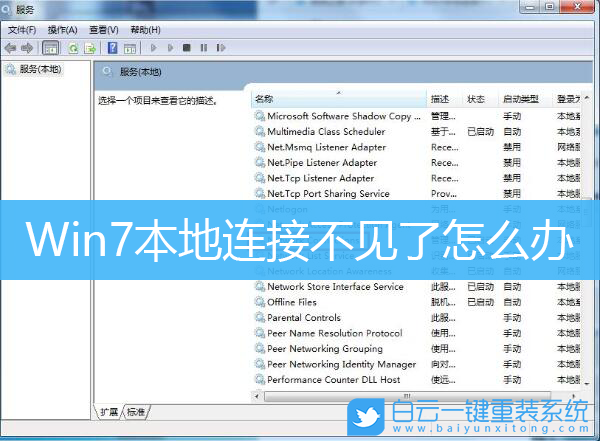Maximize the 服务 window
Image resolution: width=600 pixels, height=441 pixels.
pyautogui.click(x=549, y=7)
